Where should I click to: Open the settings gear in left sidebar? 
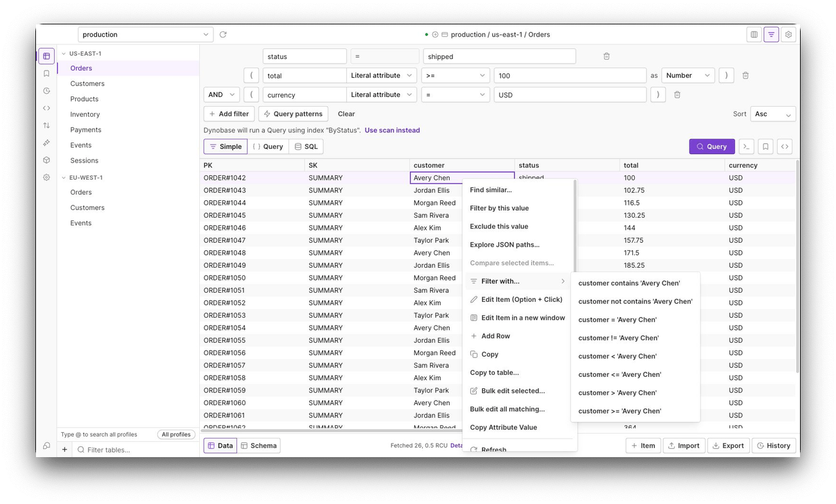pyautogui.click(x=46, y=177)
